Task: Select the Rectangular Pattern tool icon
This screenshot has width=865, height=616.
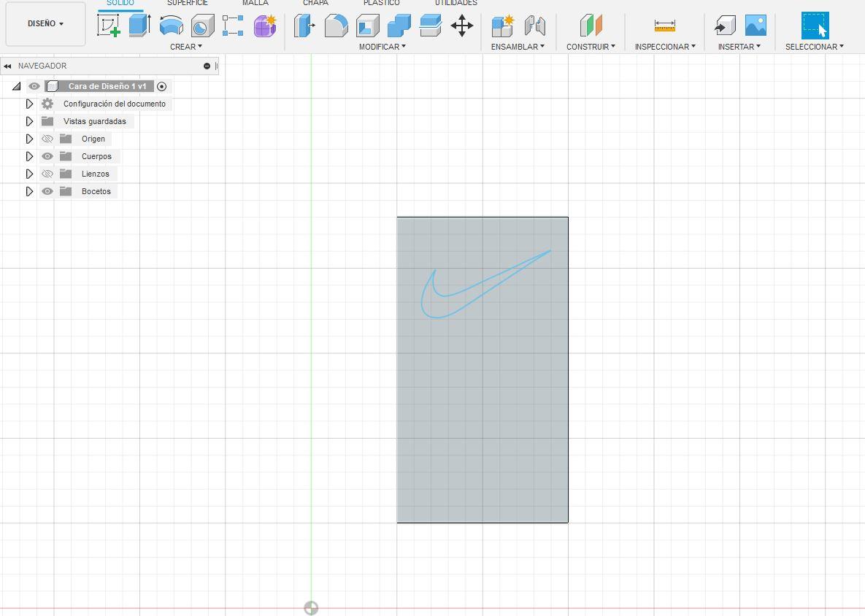Action: (233, 26)
